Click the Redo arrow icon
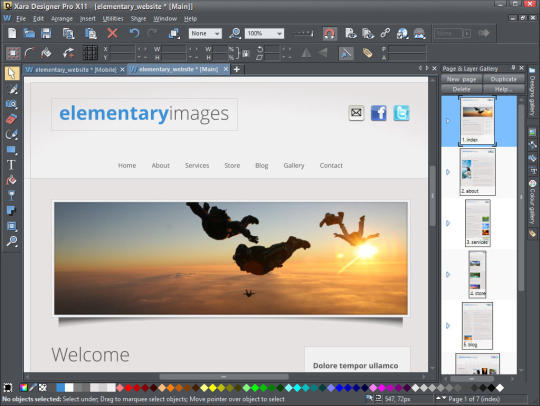The image size is (540, 406). tap(152, 33)
